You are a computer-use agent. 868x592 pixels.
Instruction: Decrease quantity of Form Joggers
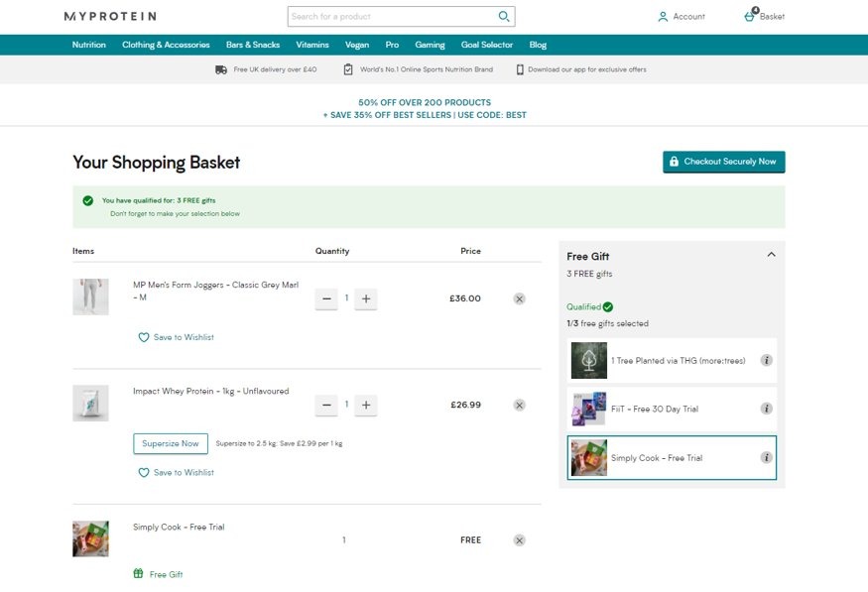pyautogui.click(x=326, y=298)
